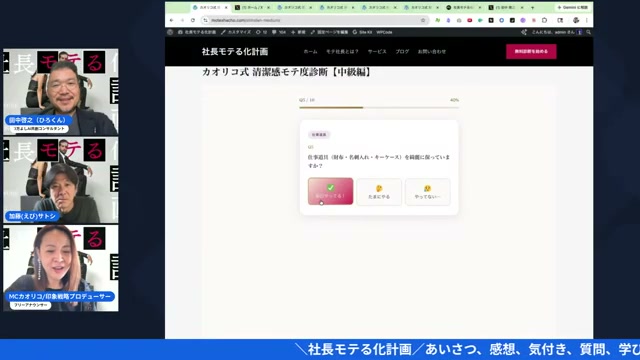The image size is (640, 360).
Task: Click the カオリコ式 清潔感モテ度診断【中級編】 heading
Action: pos(287,72)
